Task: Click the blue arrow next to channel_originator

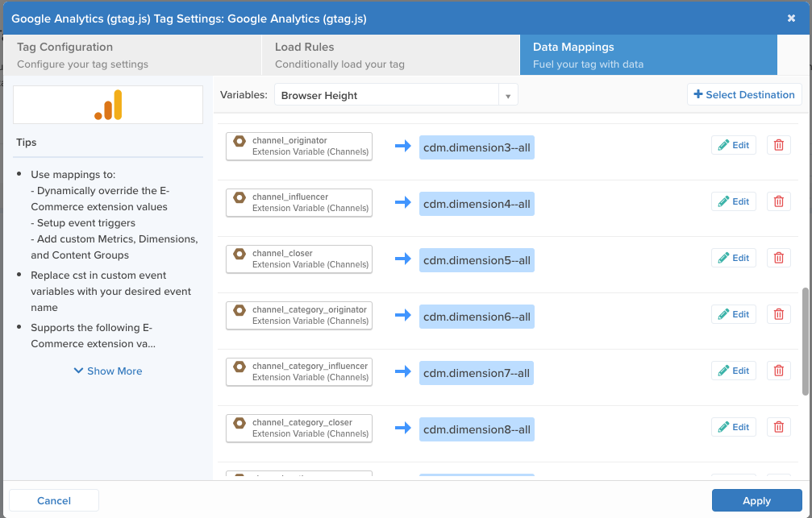Action: [x=402, y=147]
